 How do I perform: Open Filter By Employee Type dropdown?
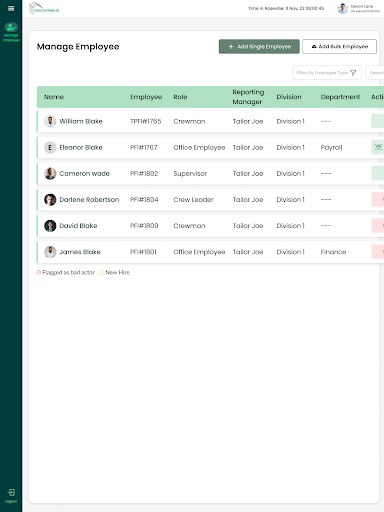pyautogui.click(x=327, y=73)
